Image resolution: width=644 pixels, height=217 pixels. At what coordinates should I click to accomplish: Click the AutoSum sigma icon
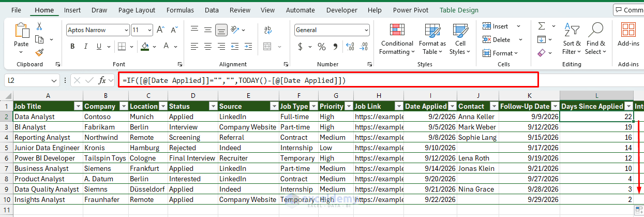click(542, 26)
